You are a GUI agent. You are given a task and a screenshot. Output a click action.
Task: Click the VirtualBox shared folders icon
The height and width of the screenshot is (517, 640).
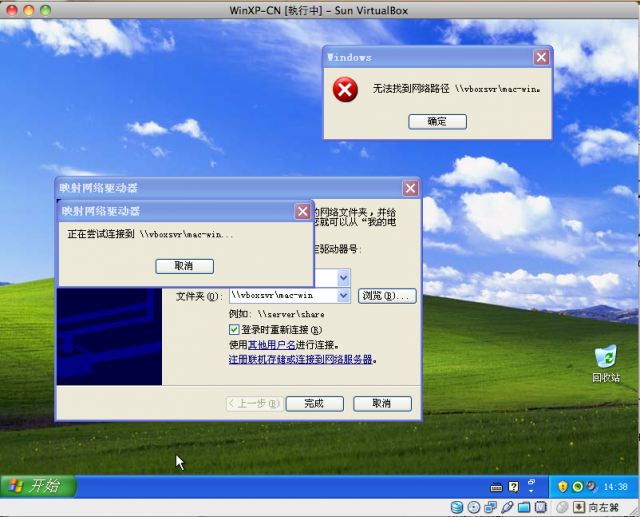(x=524, y=508)
